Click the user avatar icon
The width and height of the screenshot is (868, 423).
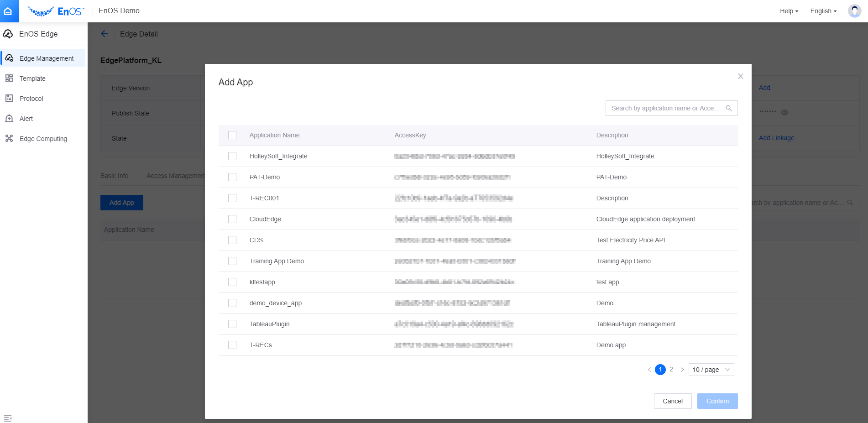point(854,11)
